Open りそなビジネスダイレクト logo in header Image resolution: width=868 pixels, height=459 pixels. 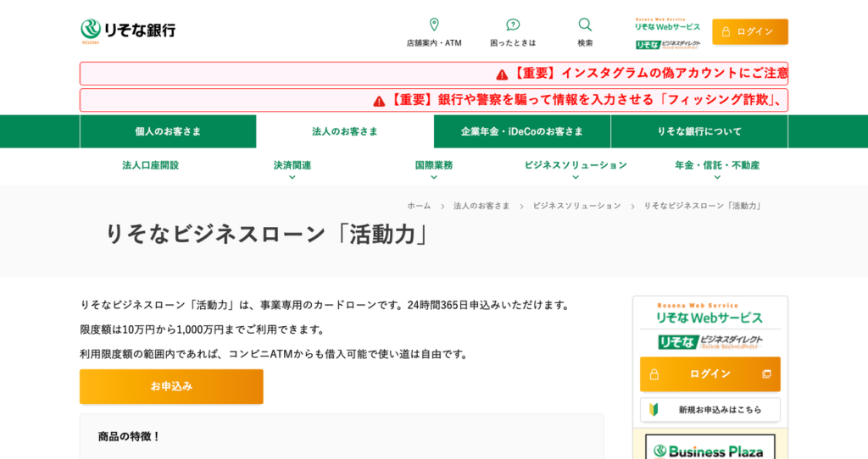point(668,45)
